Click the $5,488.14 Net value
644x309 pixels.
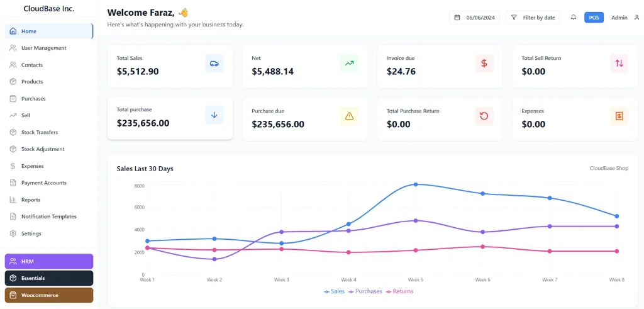pos(273,72)
